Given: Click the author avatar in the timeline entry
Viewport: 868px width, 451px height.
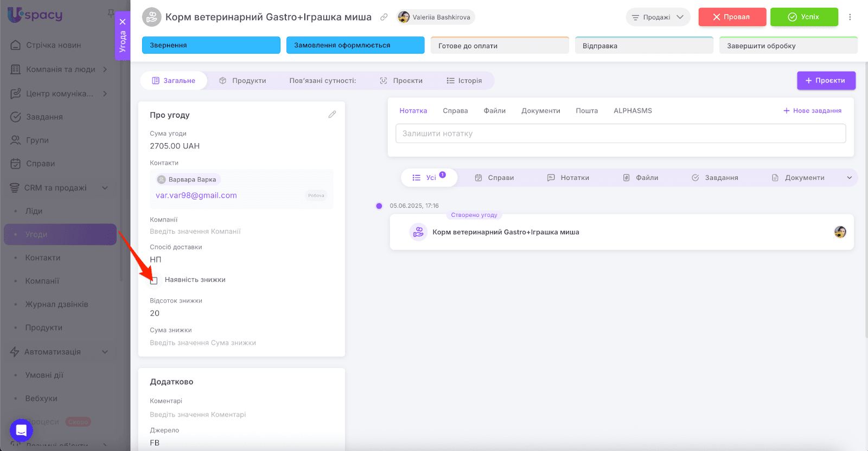Looking at the screenshot, I should 840,232.
